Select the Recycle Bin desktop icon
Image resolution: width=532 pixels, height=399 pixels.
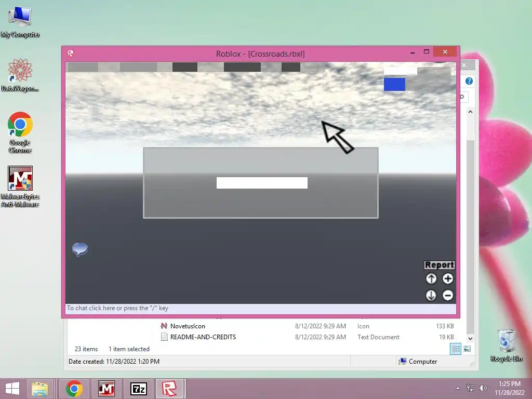pyautogui.click(x=506, y=345)
